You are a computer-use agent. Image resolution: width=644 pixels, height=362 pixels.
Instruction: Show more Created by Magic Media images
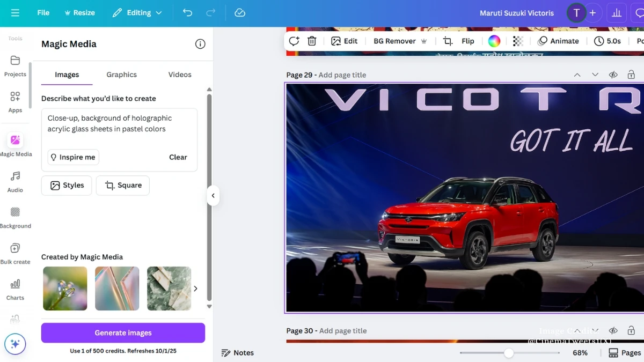195,289
